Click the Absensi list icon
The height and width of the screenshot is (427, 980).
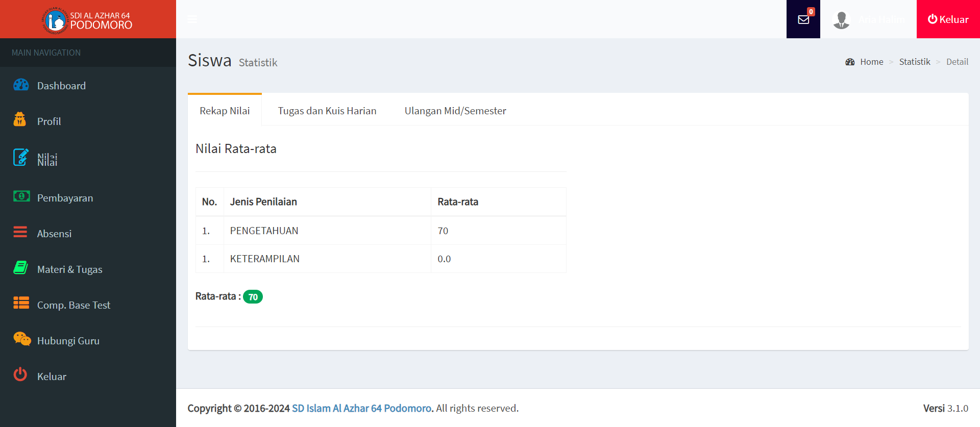pyautogui.click(x=20, y=232)
